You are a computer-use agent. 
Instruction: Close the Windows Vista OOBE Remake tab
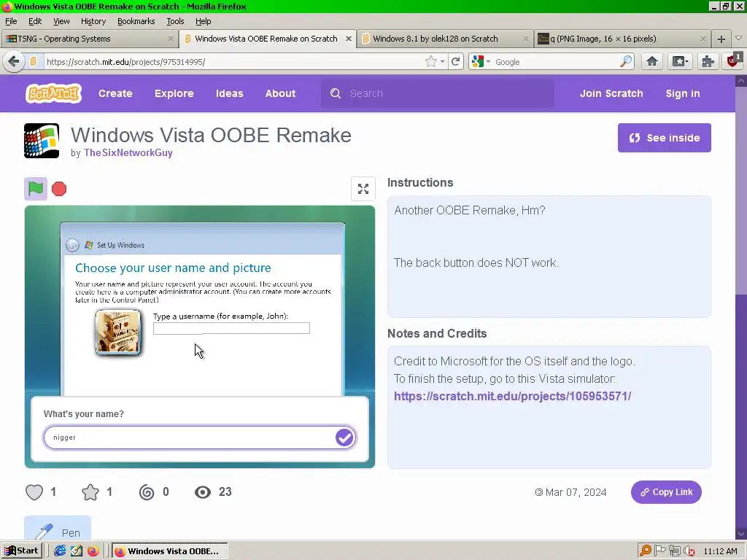coord(349,39)
